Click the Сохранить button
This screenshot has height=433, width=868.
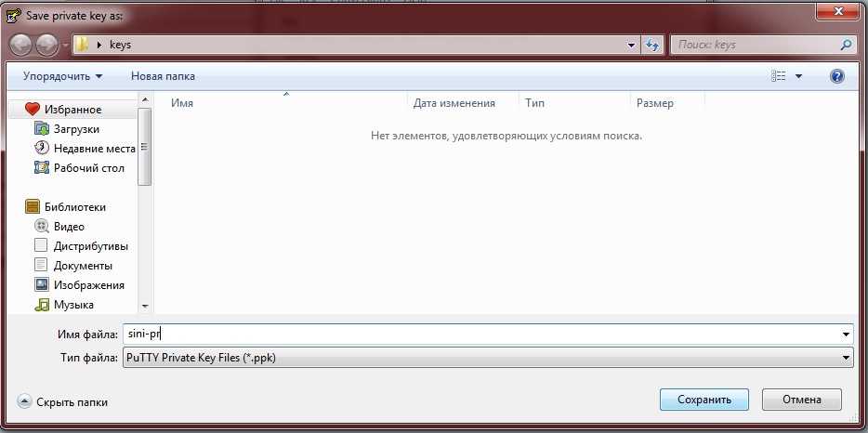coord(704,400)
